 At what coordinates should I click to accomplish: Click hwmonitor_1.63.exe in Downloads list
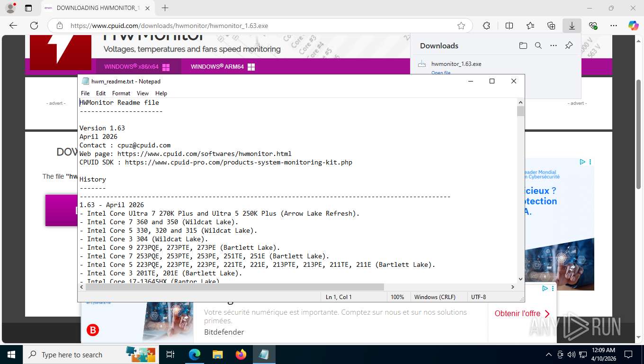point(456,64)
